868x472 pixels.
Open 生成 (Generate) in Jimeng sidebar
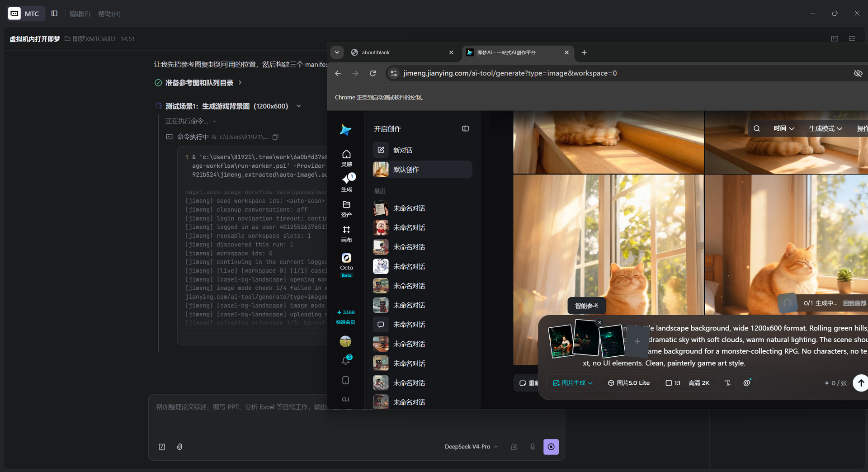point(346,183)
